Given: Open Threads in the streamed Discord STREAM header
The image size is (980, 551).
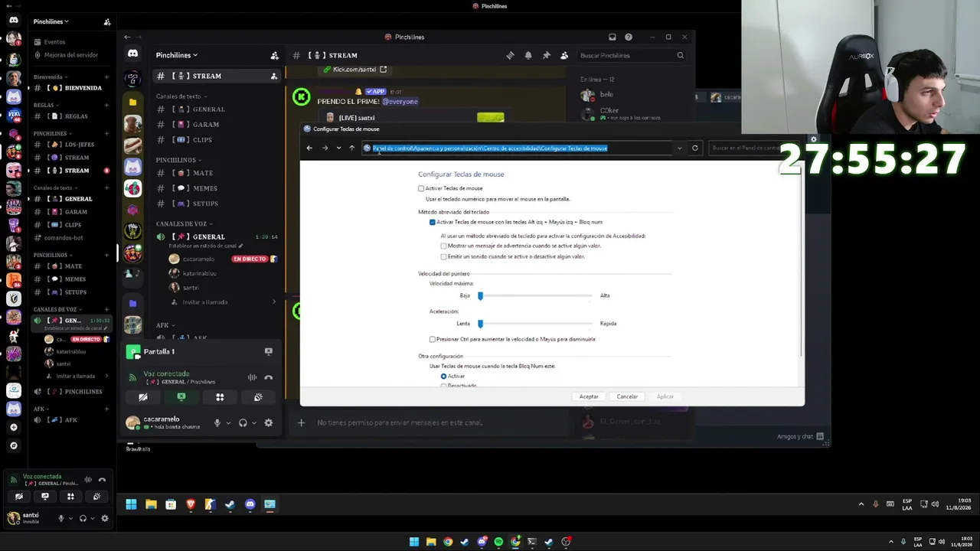Looking at the screenshot, I should [510, 55].
